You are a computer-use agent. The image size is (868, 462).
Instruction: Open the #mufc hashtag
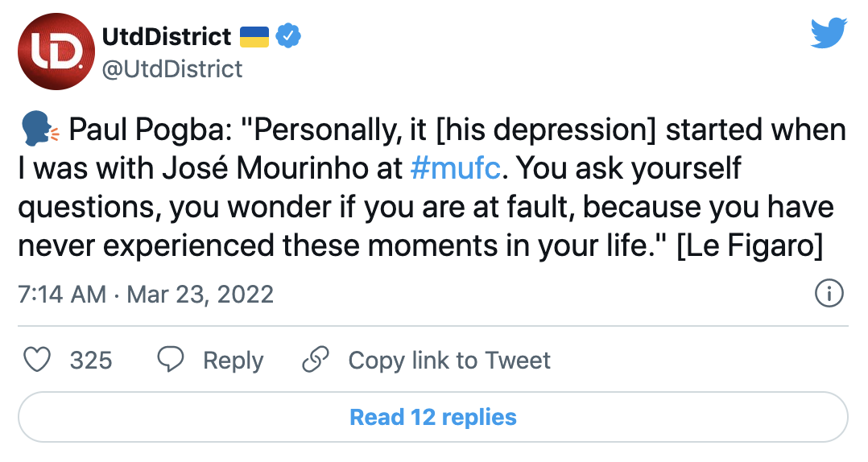[x=456, y=169]
